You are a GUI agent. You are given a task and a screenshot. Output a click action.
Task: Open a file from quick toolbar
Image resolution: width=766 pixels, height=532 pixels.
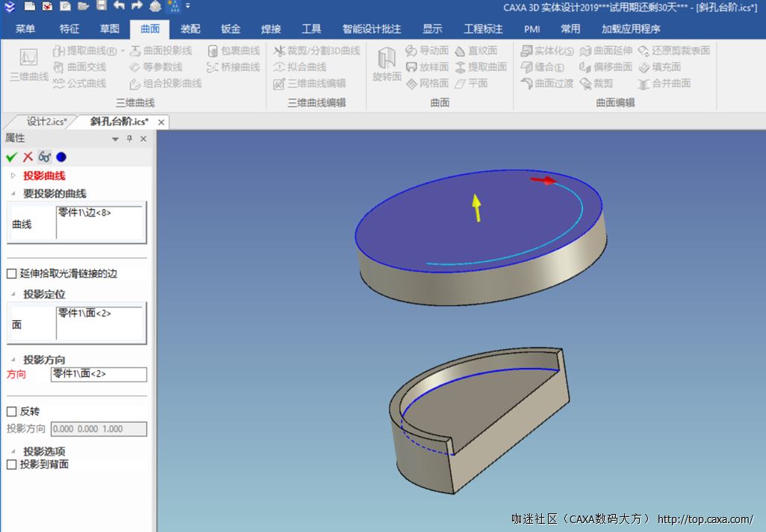83,7
